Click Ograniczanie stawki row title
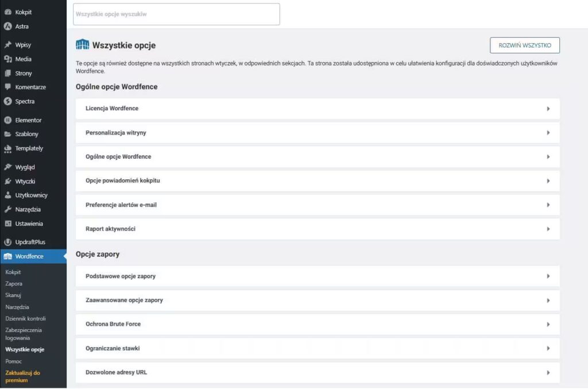 point(113,348)
